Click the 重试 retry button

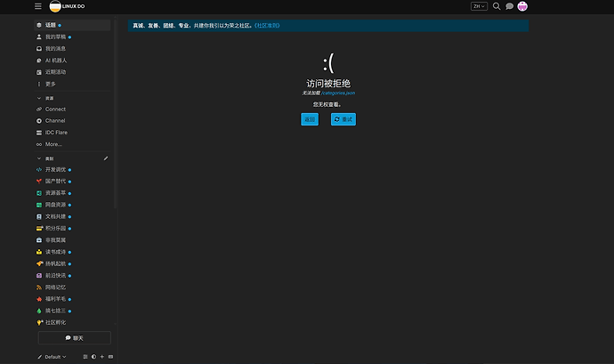[x=343, y=119]
